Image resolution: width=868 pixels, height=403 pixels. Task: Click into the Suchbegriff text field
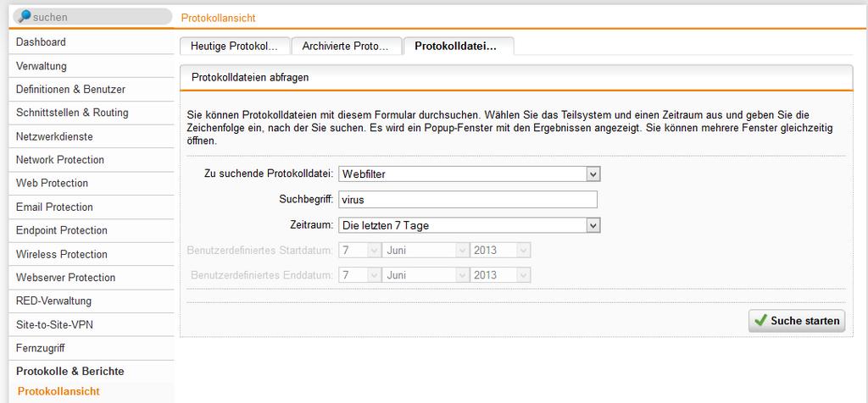[468, 200]
